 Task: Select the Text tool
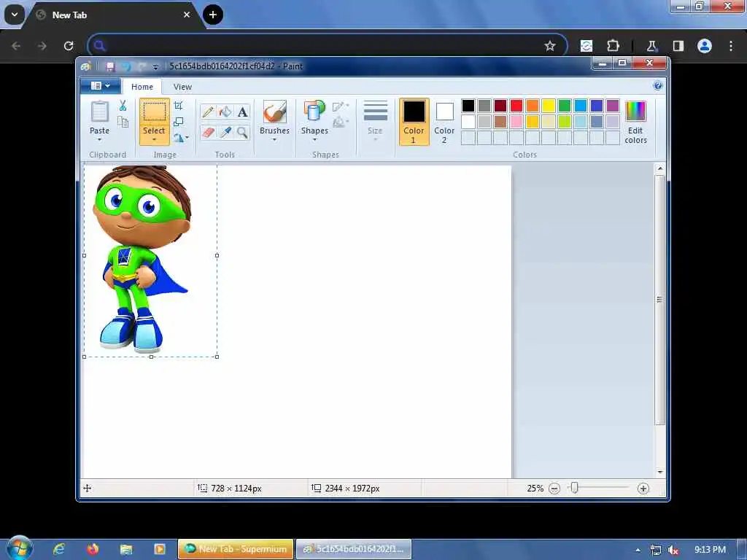(x=242, y=112)
